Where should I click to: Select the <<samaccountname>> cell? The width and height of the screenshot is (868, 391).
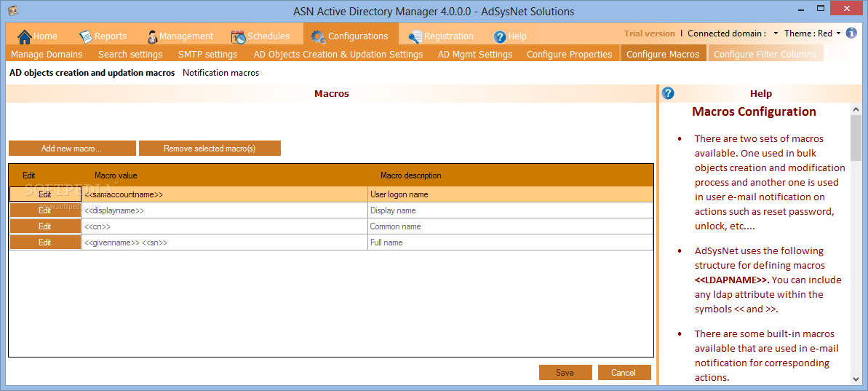pos(225,194)
